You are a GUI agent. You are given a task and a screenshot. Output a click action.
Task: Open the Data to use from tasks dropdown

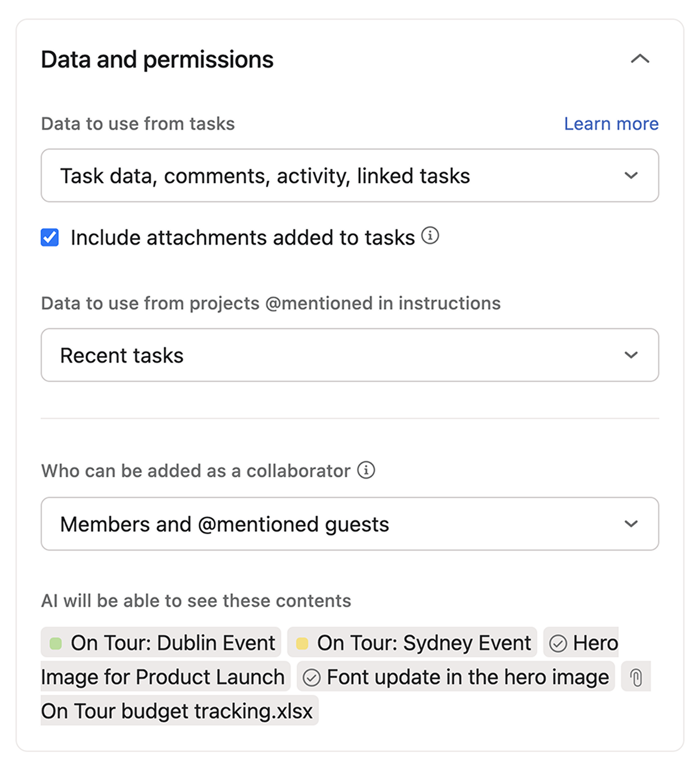[349, 175]
